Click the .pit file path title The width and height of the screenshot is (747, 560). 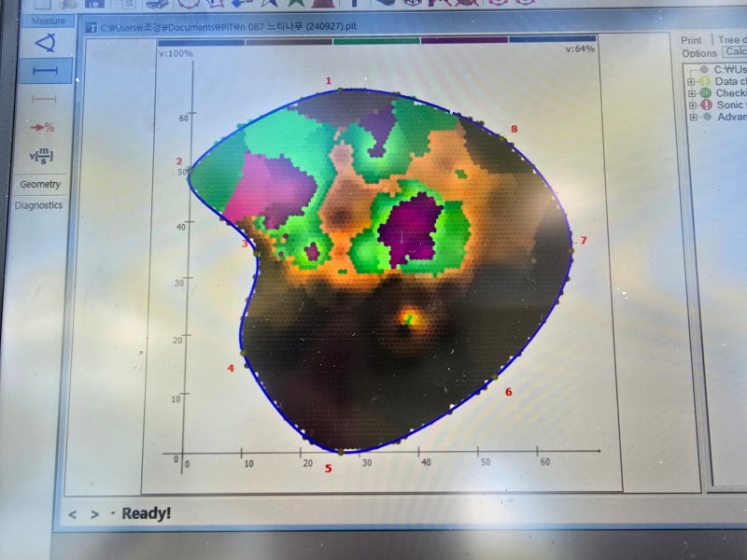[228, 27]
